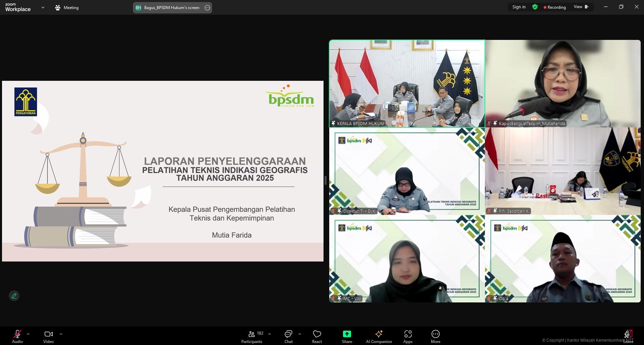Click the Sign in button
This screenshot has height=345, width=644.
pyautogui.click(x=519, y=7)
